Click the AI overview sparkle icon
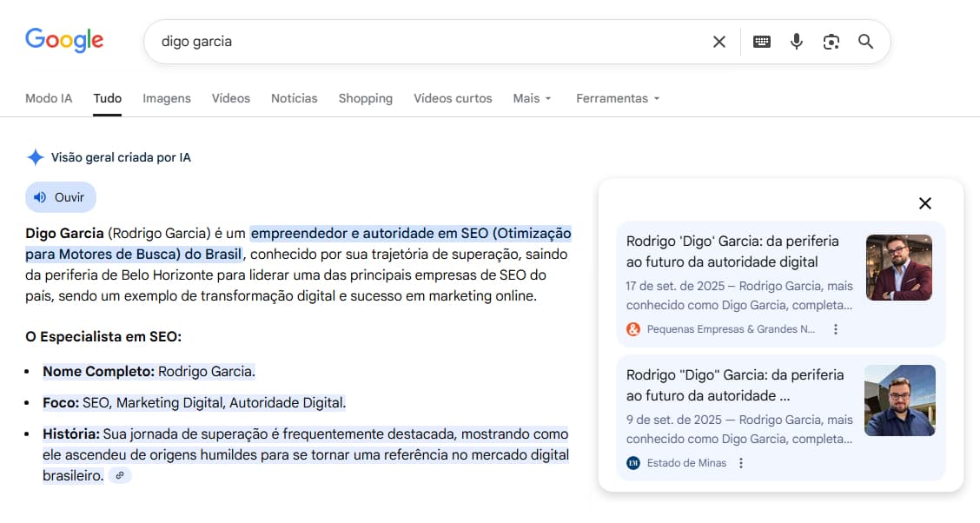980x523 pixels. pyautogui.click(x=36, y=157)
